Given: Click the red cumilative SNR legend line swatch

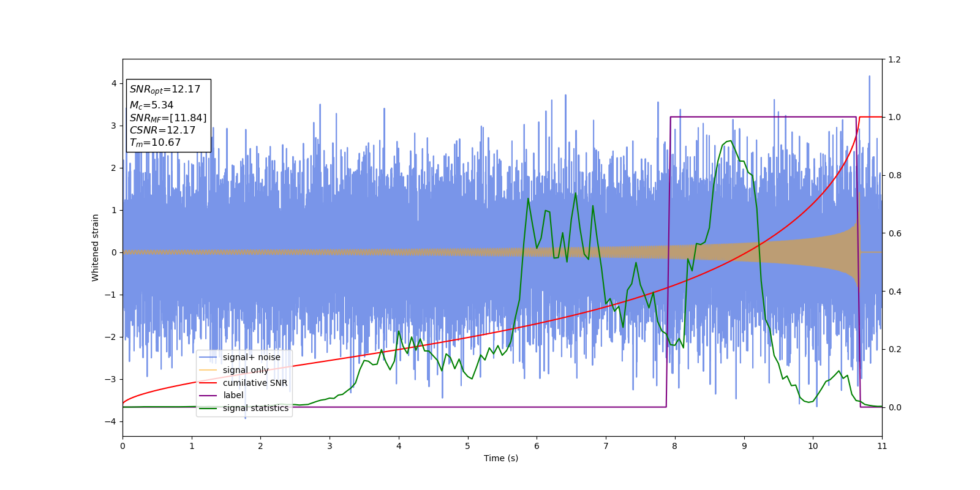Looking at the screenshot, I should click(208, 383).
